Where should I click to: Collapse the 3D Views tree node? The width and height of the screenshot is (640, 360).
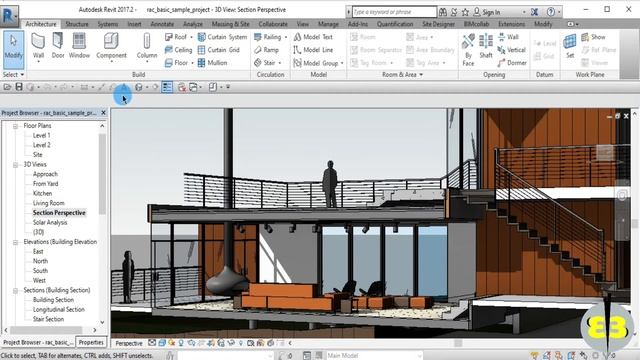point(16,165)
